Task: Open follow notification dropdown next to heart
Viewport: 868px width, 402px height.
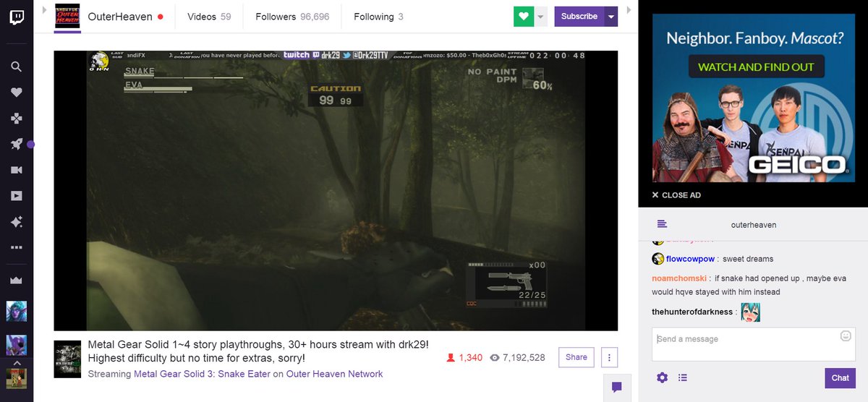Action: (x=541, y=17)
